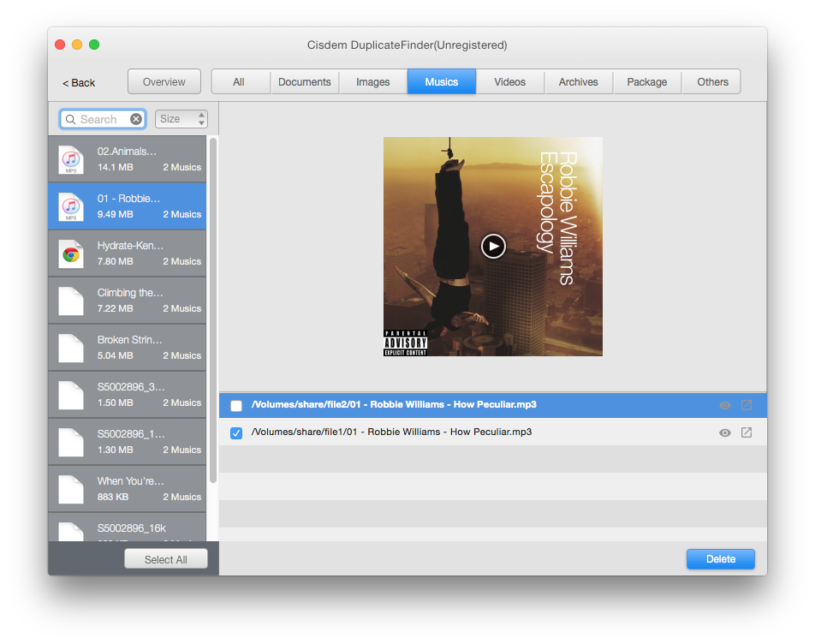Select the S5002896_1 1.30 MB row
815x644 pixels.
click(x=128, y=442)
